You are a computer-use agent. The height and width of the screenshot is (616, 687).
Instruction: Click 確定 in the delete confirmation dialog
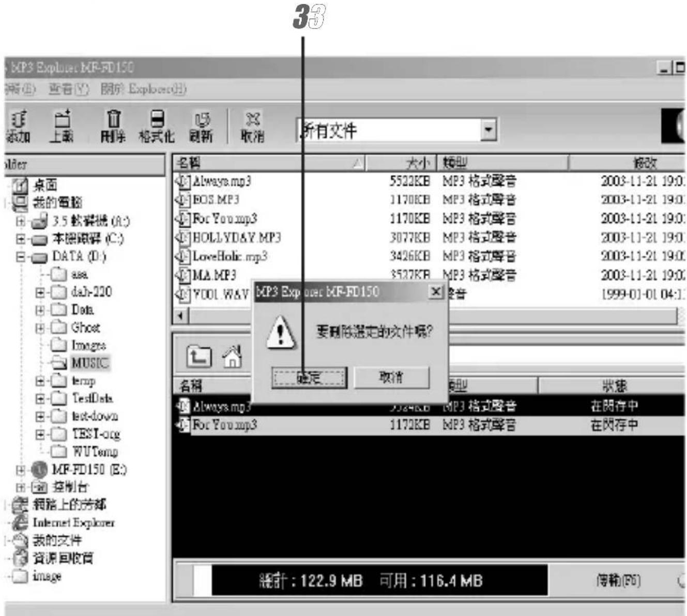pos(309,378)
